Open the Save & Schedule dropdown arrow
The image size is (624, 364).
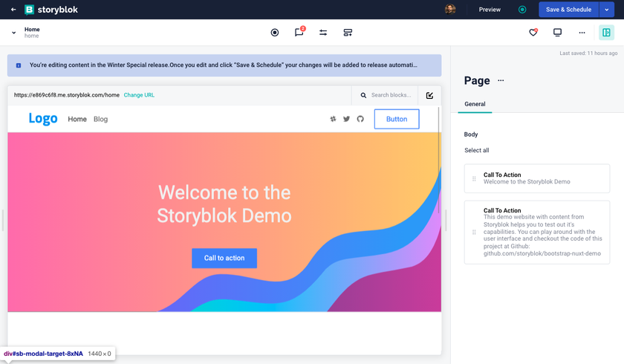click(x=606, y=10)
